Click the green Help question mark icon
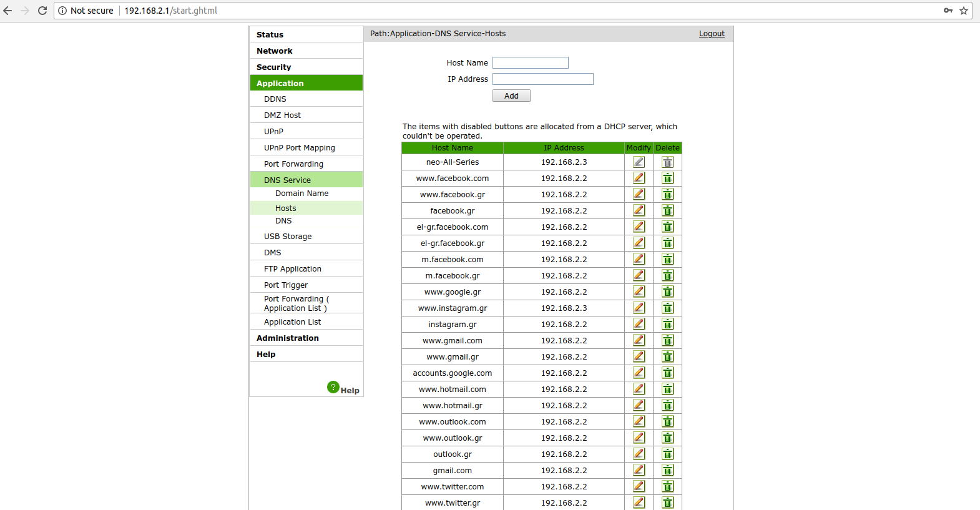This screenshot has height=510, width=980. click(x=333, y=387)
